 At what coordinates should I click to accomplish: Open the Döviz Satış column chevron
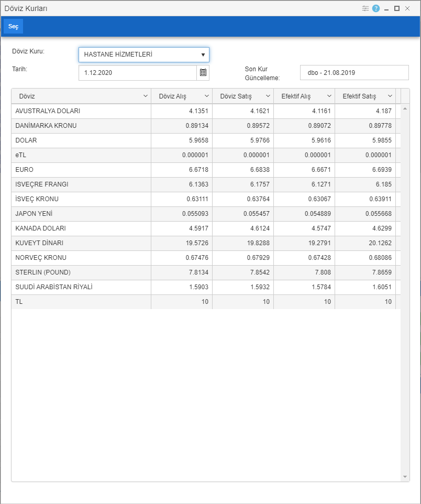tap(268, 96)
